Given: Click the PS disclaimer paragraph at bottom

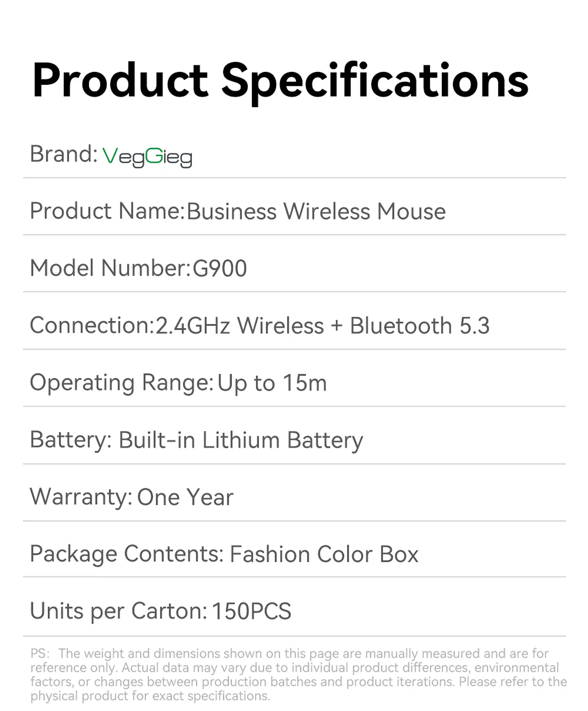Looking at the screenshot, I should click(294, 674).
